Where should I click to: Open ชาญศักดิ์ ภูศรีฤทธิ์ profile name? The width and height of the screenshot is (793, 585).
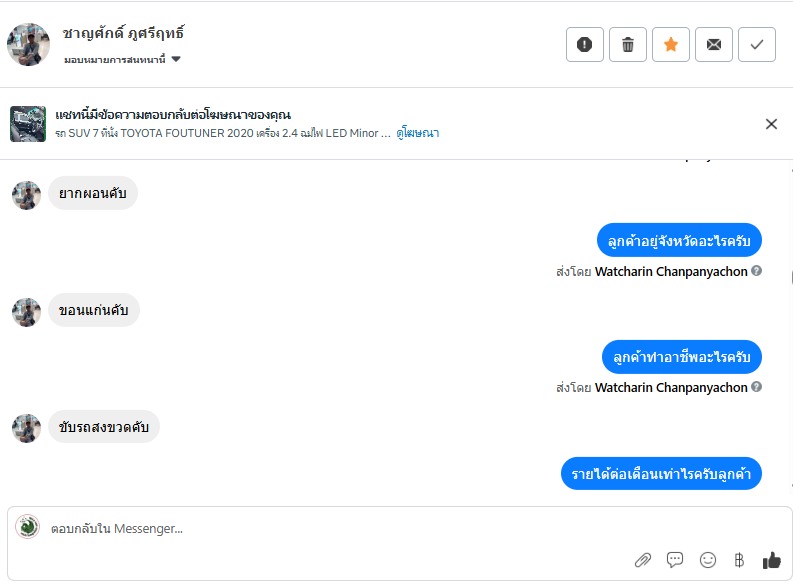point(123,33)
